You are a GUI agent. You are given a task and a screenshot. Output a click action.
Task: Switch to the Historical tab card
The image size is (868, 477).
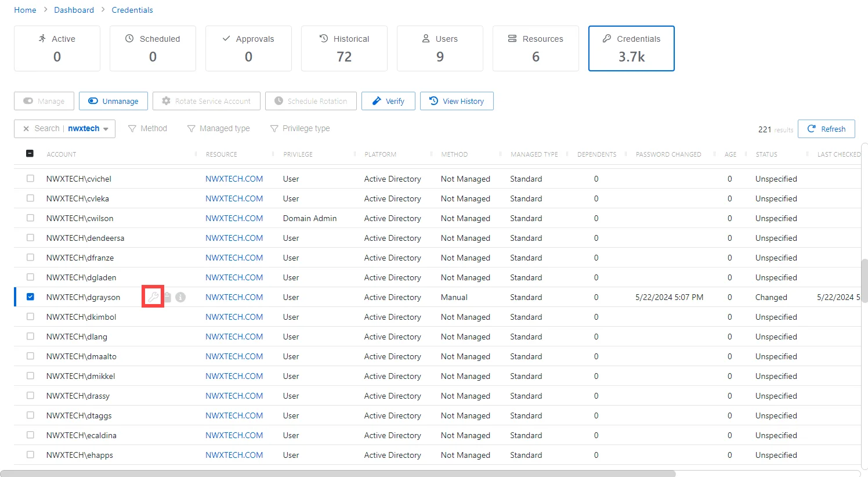pos(344,48)
